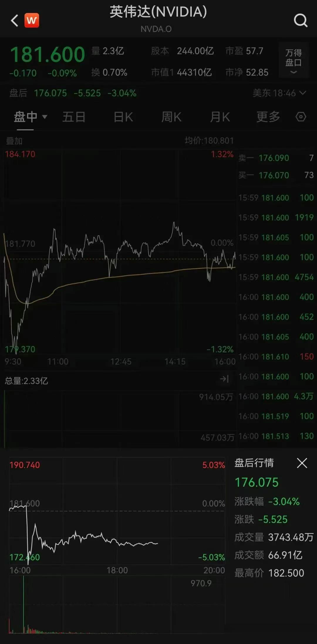Switch to the 月K tab
The width and height of the screenshot is (317, 644).
coord(220,117)
